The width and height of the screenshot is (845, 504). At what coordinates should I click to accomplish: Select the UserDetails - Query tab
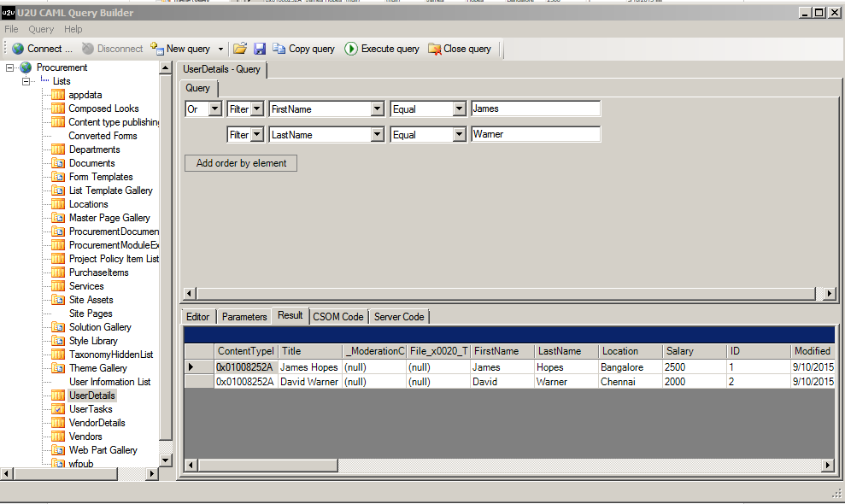[x=221, y=69]
